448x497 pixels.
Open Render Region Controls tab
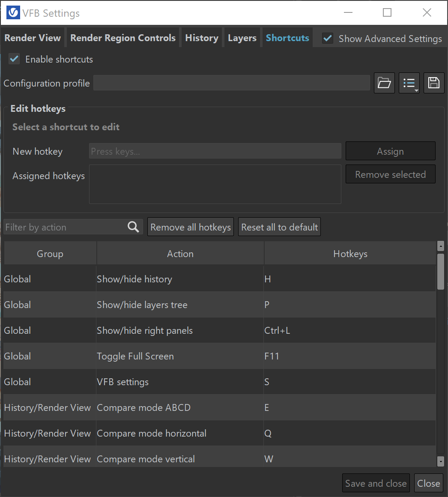(123, 38)
